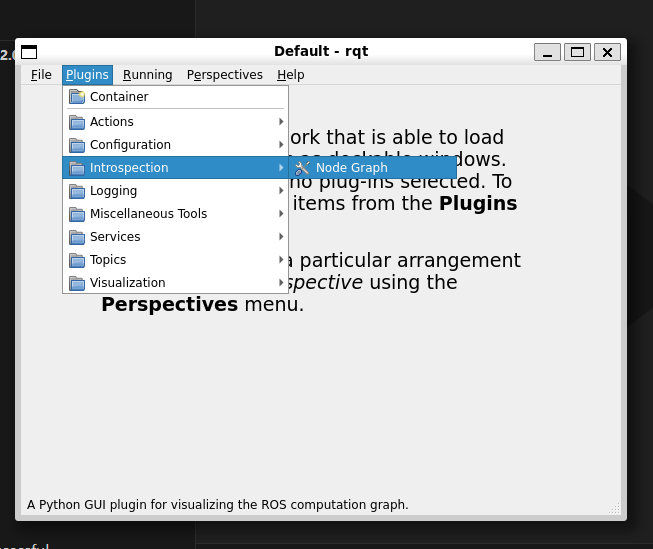Minimize the rqt window
Viewport: 653px width, 549px height.
[x=547, y=52]
